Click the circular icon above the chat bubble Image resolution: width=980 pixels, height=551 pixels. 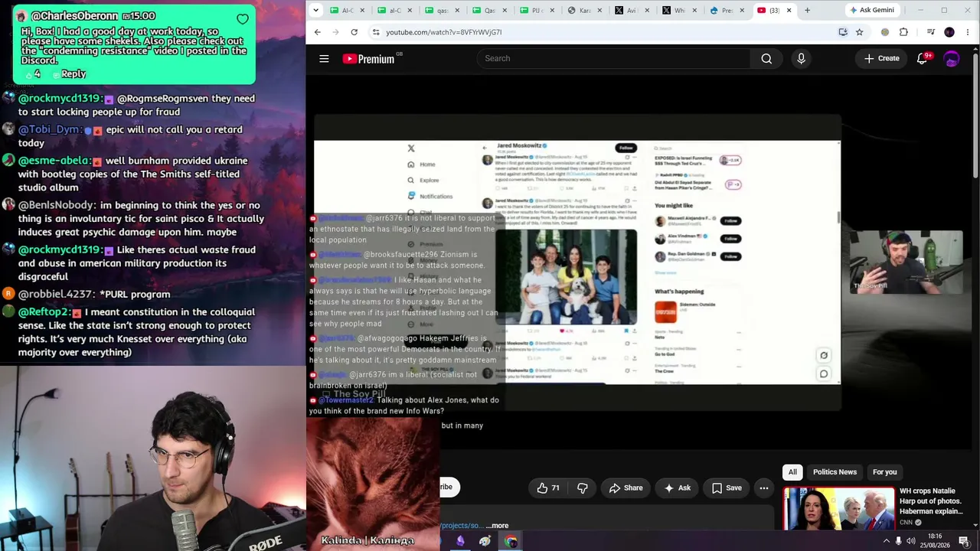point(824,355)
